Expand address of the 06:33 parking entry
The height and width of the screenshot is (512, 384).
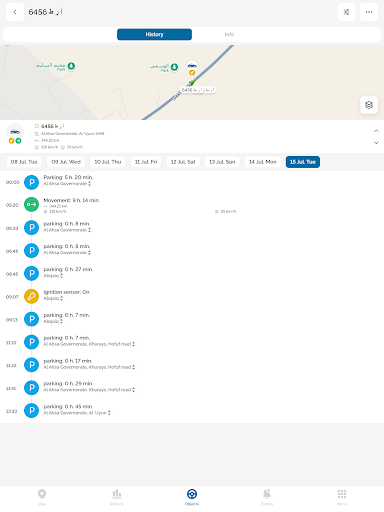(89, 230)
